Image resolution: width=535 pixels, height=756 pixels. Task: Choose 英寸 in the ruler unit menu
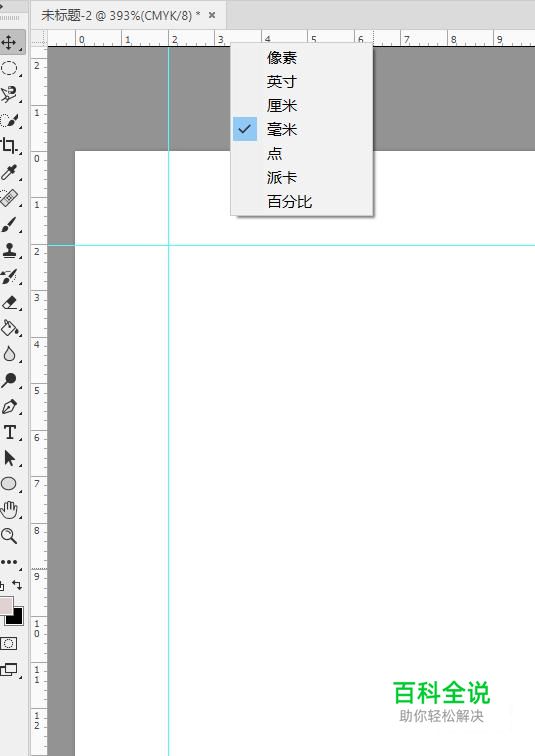coord(302,81)
